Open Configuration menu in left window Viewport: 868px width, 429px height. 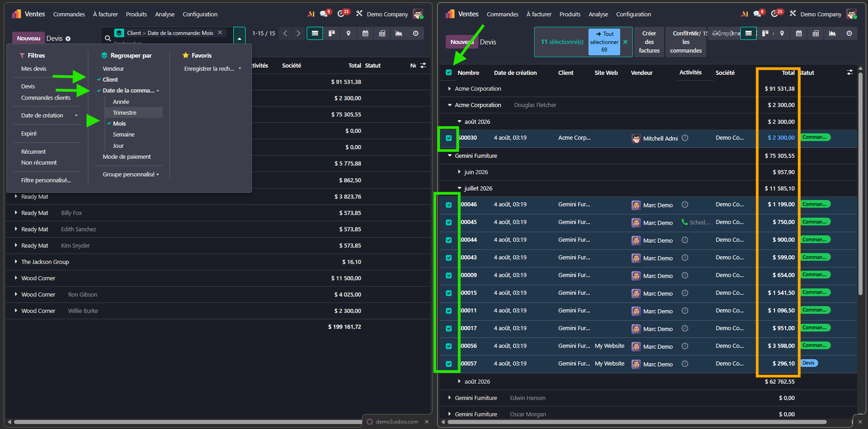(200, 14)
